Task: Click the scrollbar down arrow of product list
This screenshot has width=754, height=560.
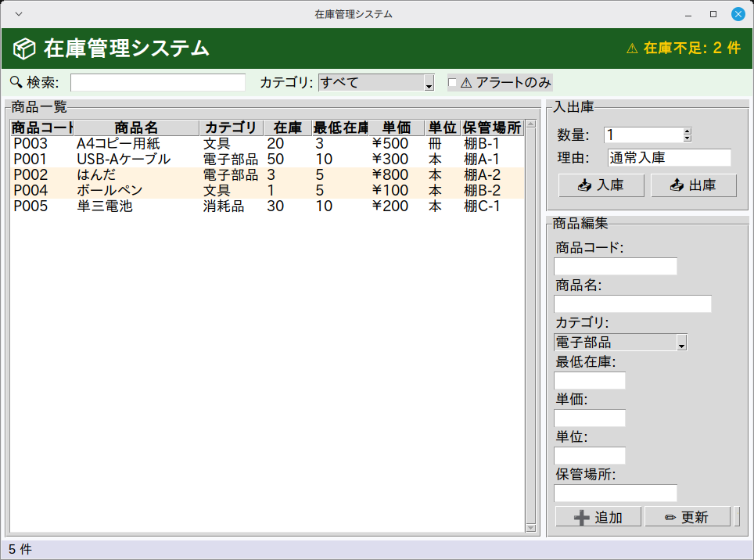Action: pos(531,528)
